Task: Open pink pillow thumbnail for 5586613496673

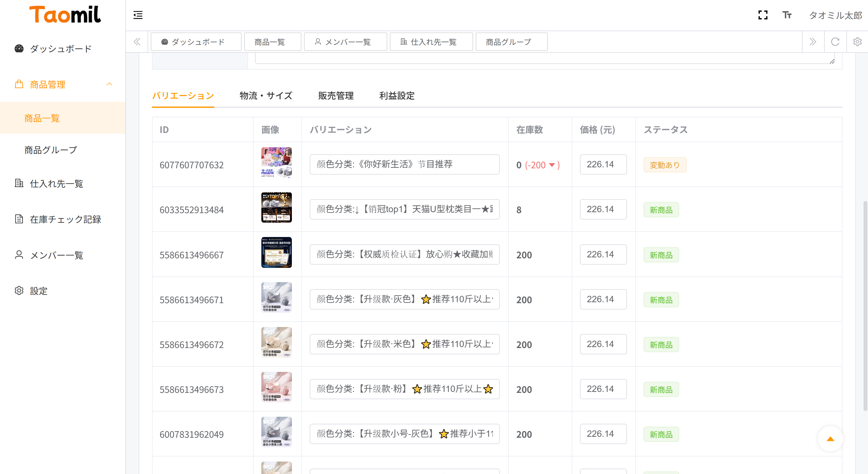Action: 276,387
